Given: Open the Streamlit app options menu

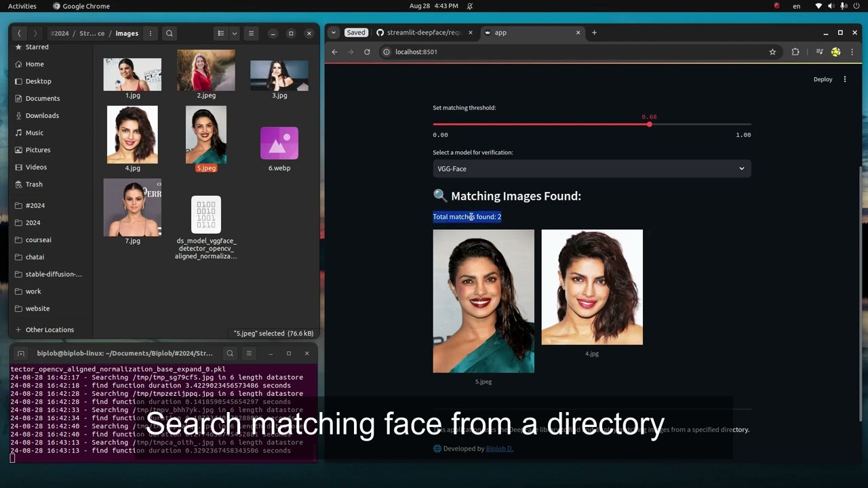Looking at the screenshot, I should point(844,79).
